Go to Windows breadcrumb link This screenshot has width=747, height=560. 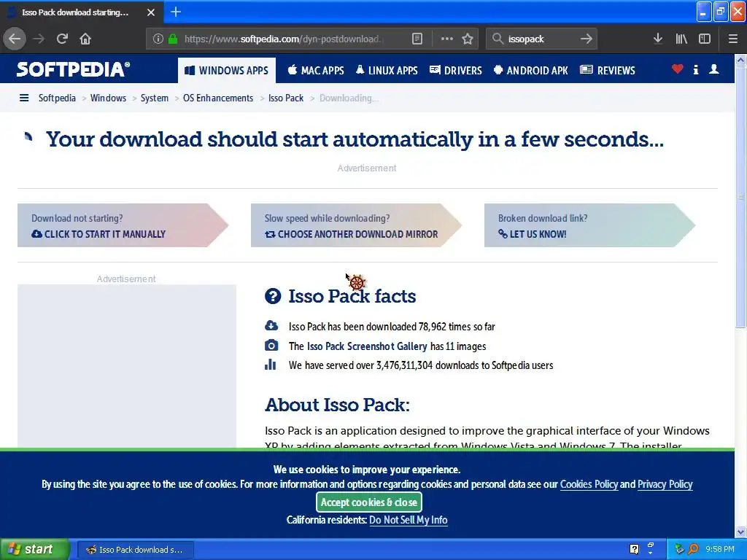[108, 98]
